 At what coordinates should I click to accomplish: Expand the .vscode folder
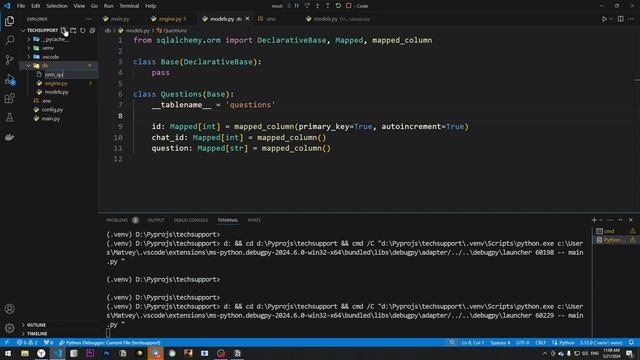pyautogui.click(x=29, y=57)
